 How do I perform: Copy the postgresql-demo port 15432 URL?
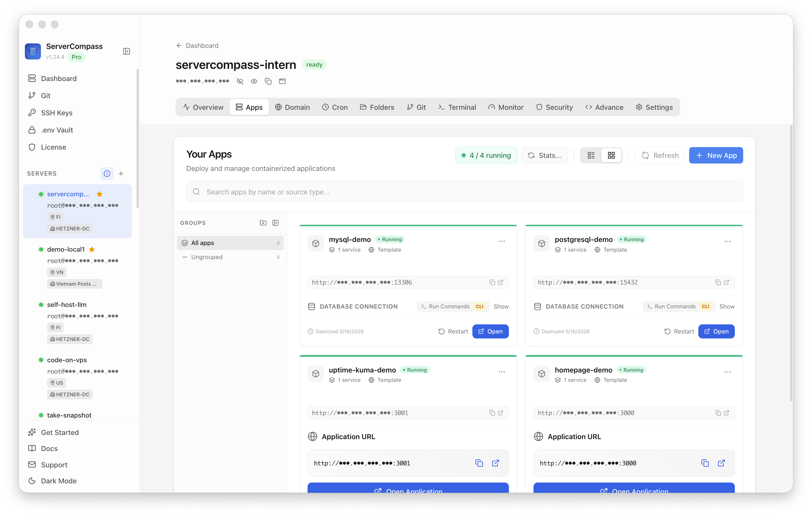click(718, 283)
